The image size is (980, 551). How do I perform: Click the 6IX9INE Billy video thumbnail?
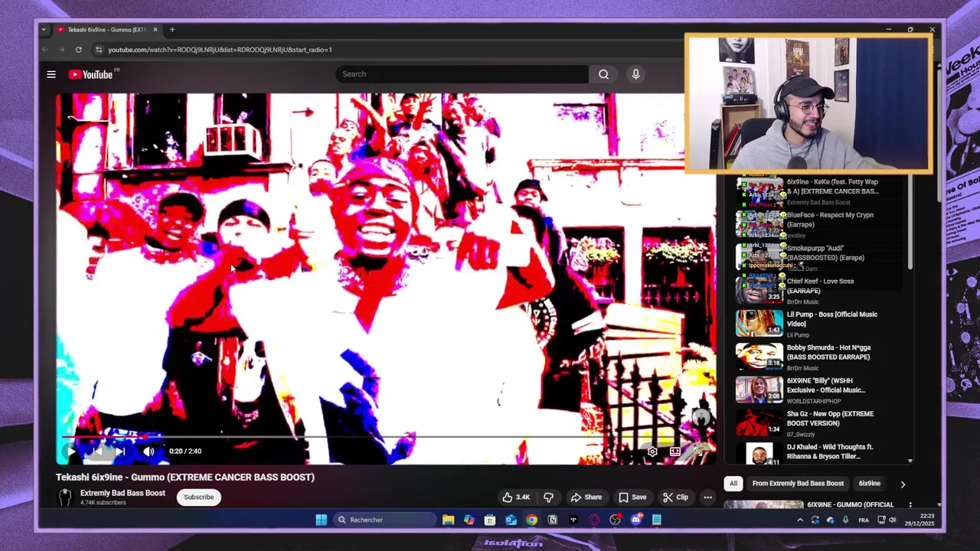coord(759,390)
